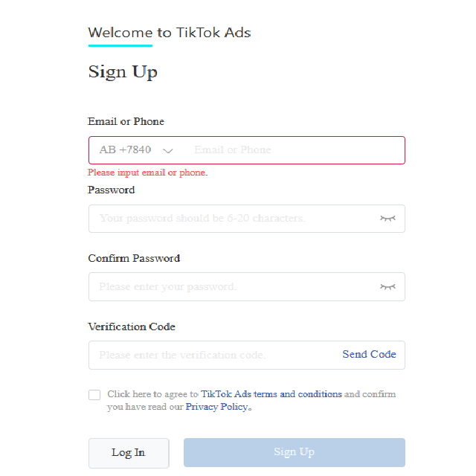Viewport: 476px width, 476px height.
Task: Open the AB +7840 country code selector
Action: coord(126,150)
